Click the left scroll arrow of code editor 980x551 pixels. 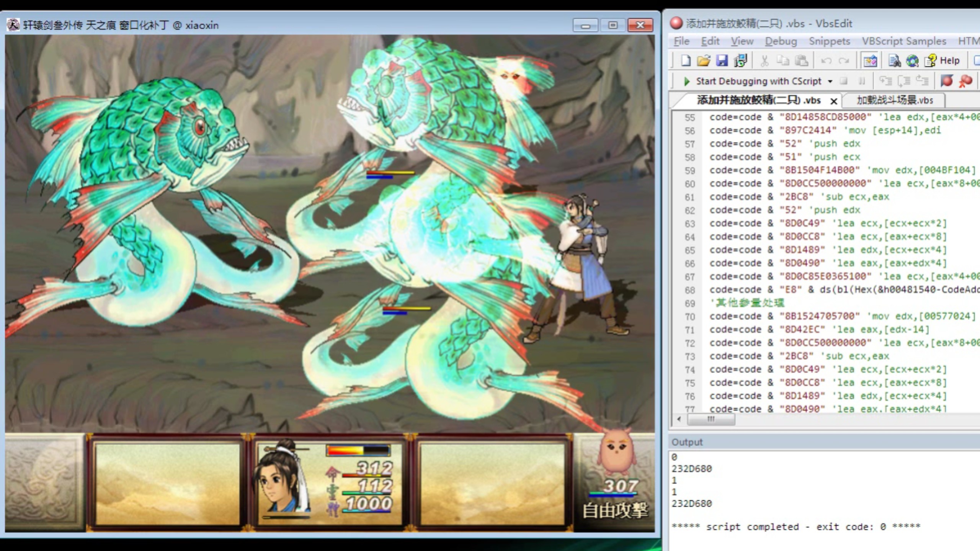679,419
